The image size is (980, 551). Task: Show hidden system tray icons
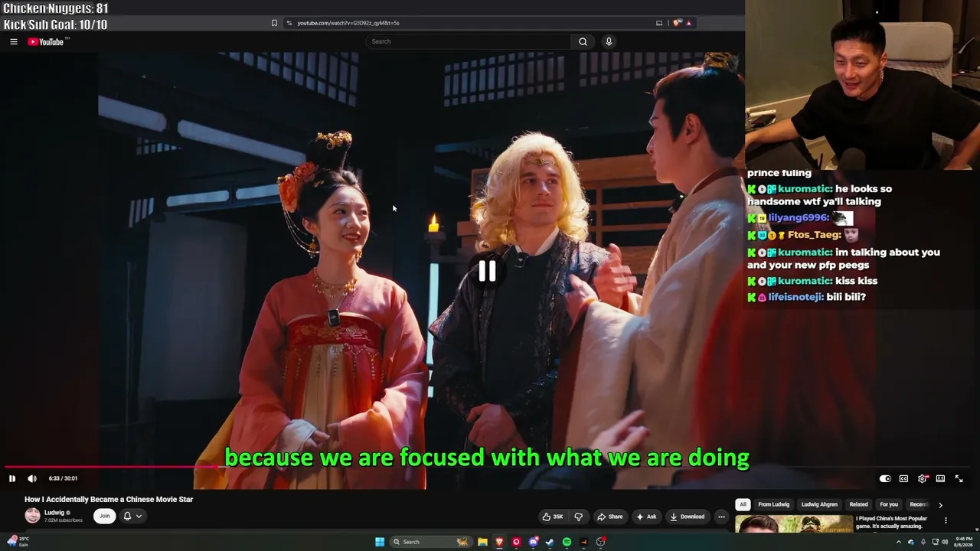pos(899,542)
